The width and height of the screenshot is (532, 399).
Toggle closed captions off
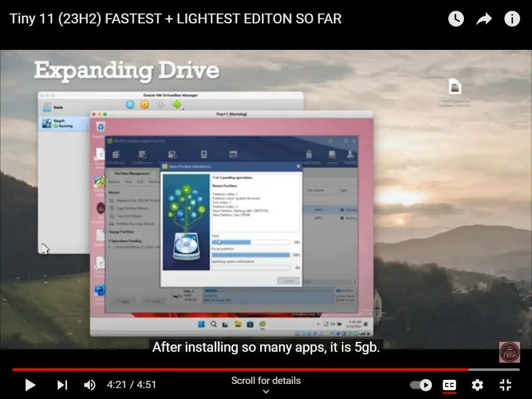(x=449, y=385)
